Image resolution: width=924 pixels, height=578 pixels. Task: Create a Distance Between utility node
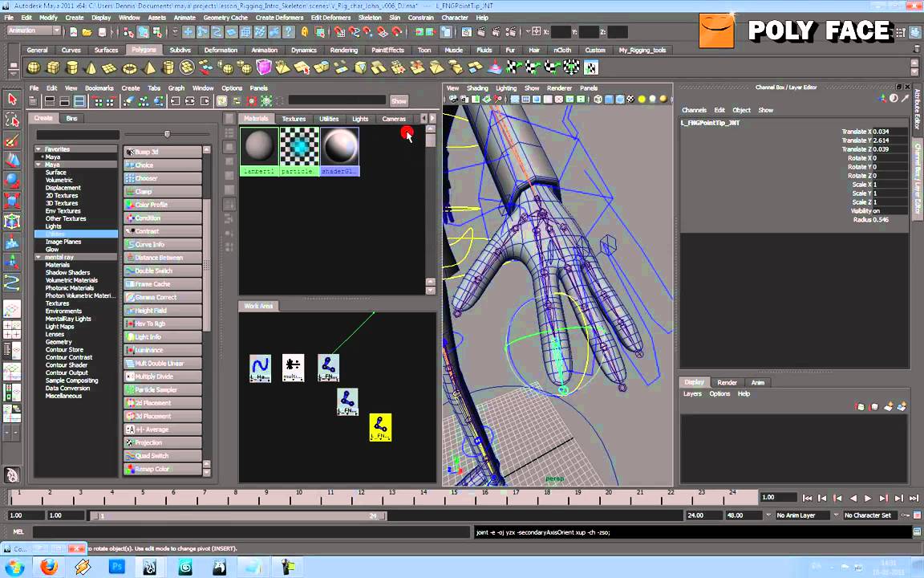point(163,258)
